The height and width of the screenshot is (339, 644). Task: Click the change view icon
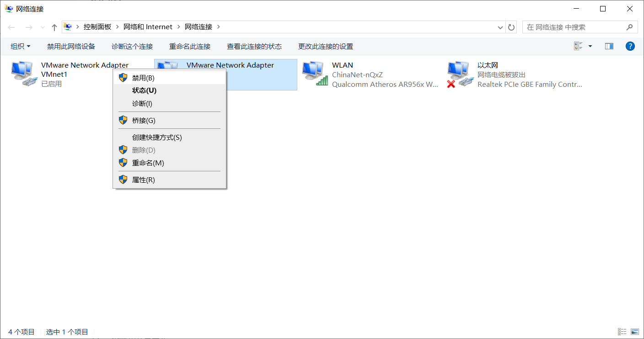[578, 46]
